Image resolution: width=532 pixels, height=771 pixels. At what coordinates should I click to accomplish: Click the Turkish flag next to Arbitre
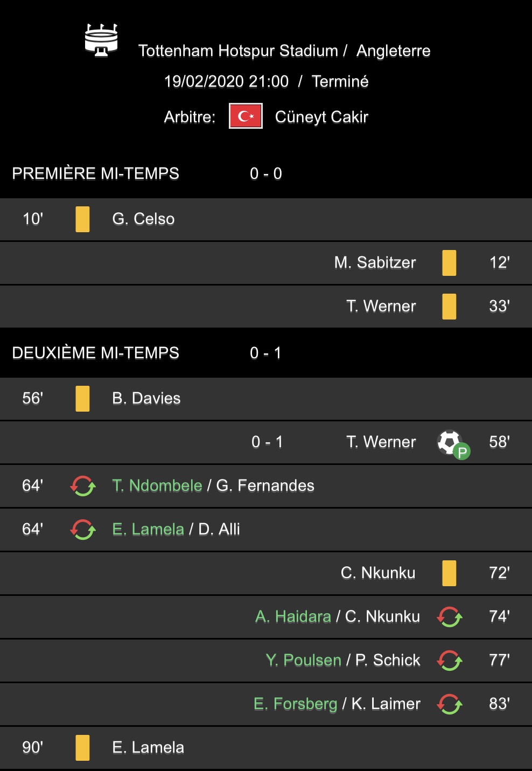click(x=246, y=116)
